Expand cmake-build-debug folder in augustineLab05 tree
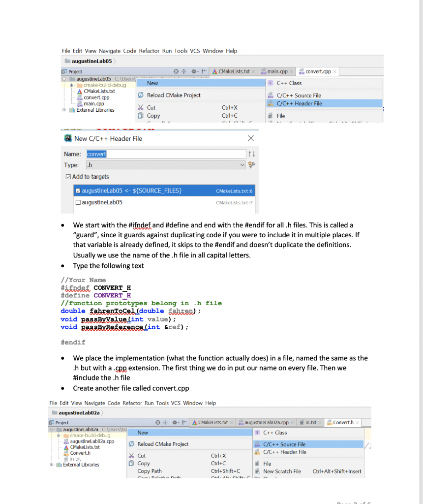The image size is (423, 504). click(71, 85)
